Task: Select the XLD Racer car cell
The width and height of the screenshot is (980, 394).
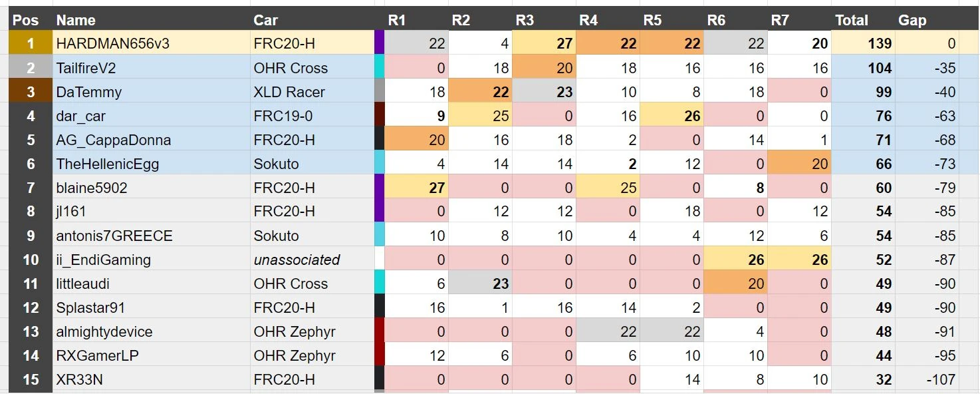Action: click(312, 92)
